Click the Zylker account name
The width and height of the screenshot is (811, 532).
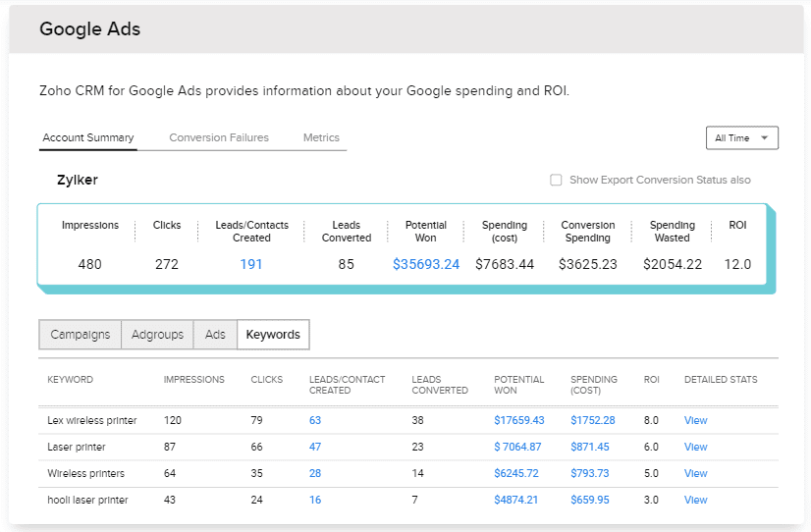point(77,180)
